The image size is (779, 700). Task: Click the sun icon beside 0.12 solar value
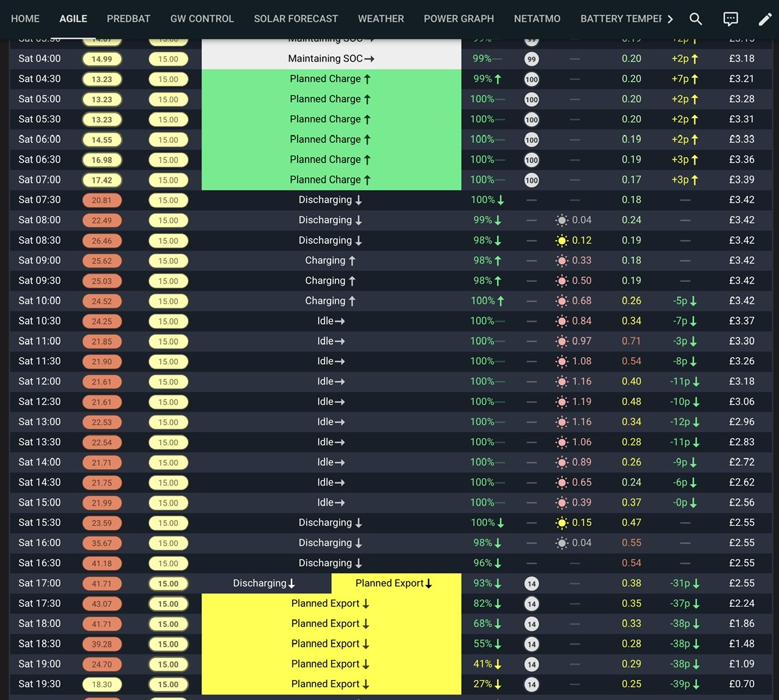(562, 241)
